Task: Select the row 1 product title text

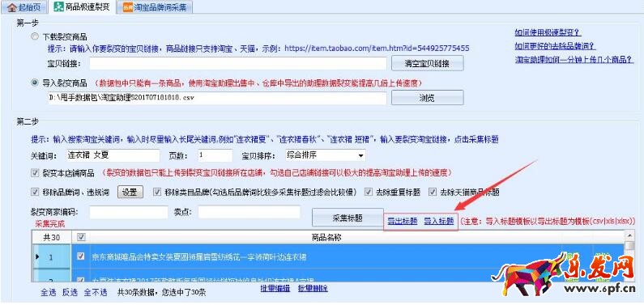Action: click(198, 257)
